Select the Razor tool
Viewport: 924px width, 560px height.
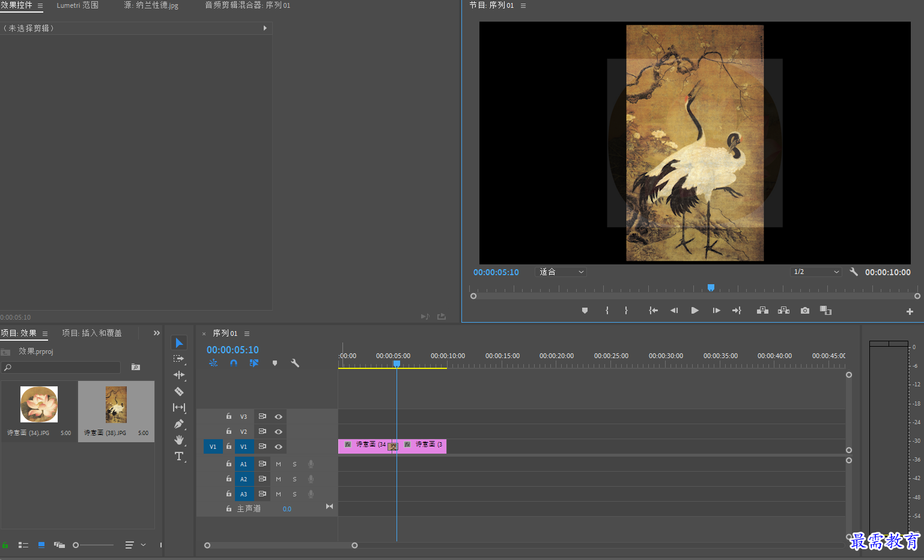tap(179, 391)
